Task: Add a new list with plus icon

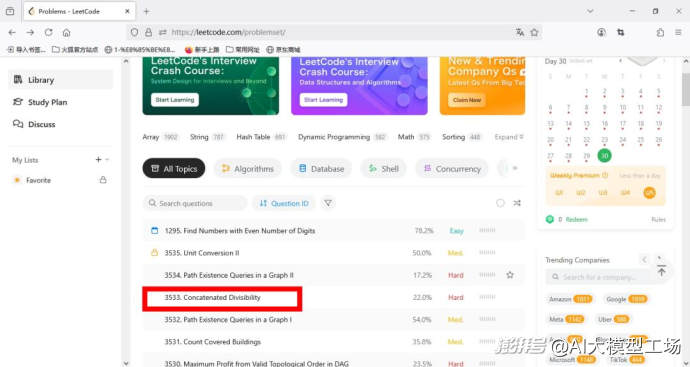Action: click(x=99, y=160)
